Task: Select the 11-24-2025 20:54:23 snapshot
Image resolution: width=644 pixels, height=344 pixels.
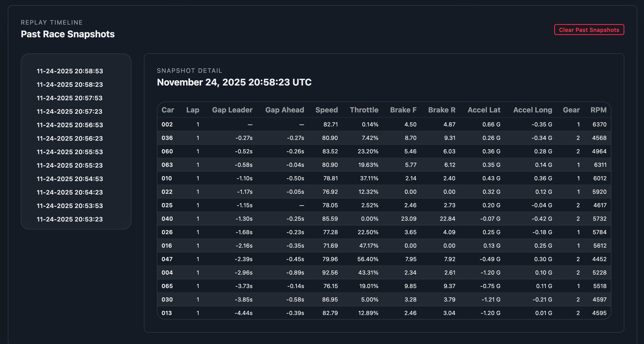Action: [70, 192]
